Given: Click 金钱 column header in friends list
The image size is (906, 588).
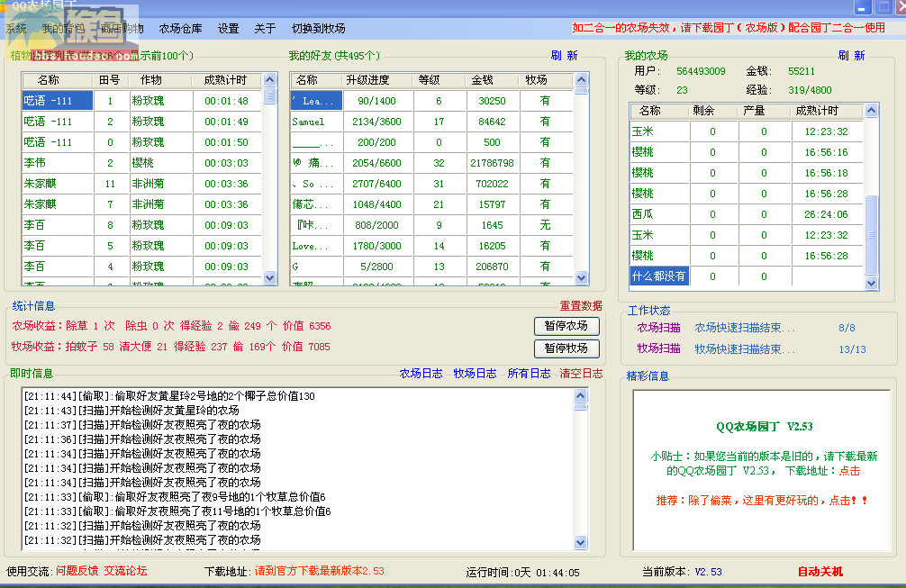Looking at the screenshot, I should click(493, 80).
